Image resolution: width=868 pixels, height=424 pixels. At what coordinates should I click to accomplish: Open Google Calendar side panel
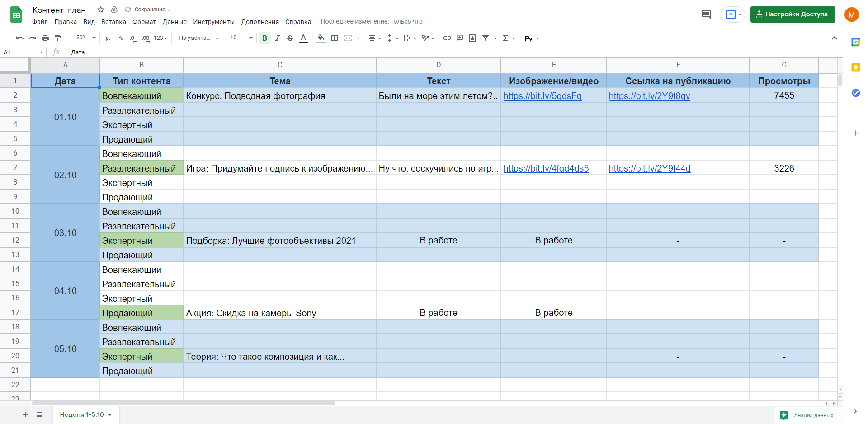855,42
